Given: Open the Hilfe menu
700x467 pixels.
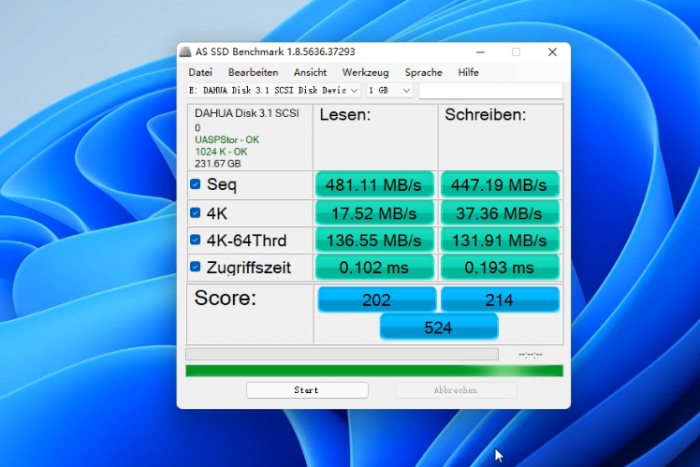Looking at the screenshot, I should click(x=468, y=72).
